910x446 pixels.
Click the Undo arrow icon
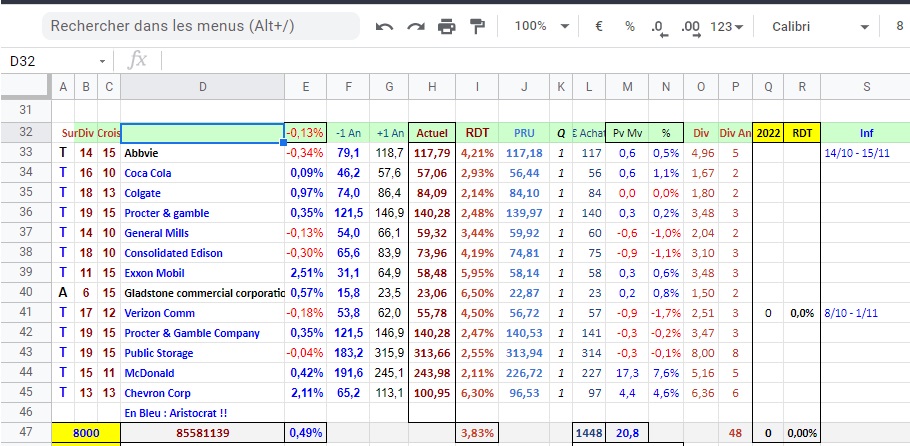tap(384, 26)
